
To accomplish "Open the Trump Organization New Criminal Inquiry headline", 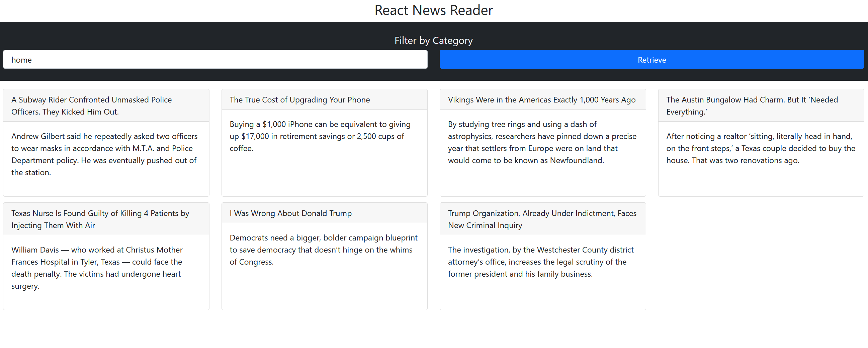I will pos(542,219).
